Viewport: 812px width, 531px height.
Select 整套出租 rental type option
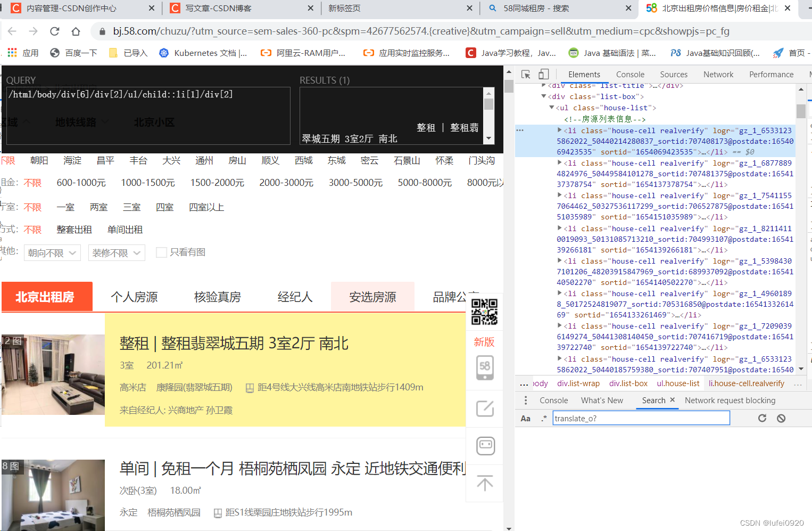pos(74,229)
